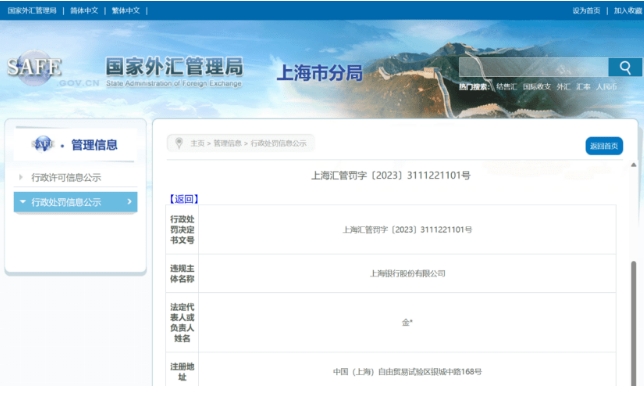Click 设为首页 link
Screen dimensions: 644x397
(x=586, y=11)
